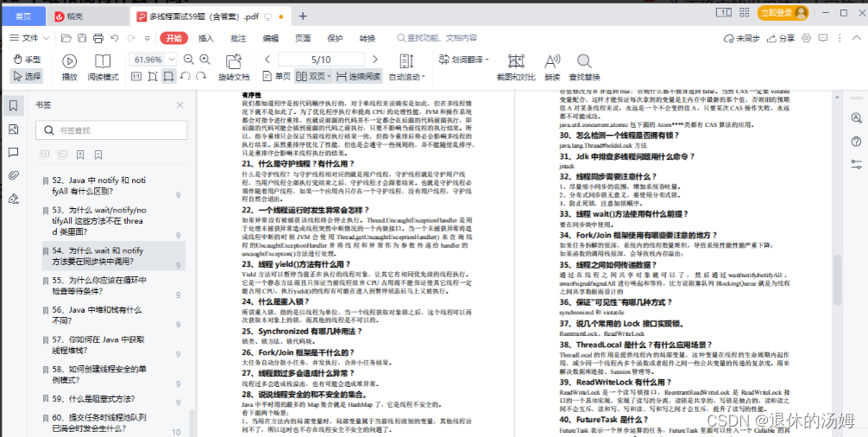The width and height of the screenshot is (868, 437).
Task: Toggle bookmarks sidebar panel icon
Action: 13,105
